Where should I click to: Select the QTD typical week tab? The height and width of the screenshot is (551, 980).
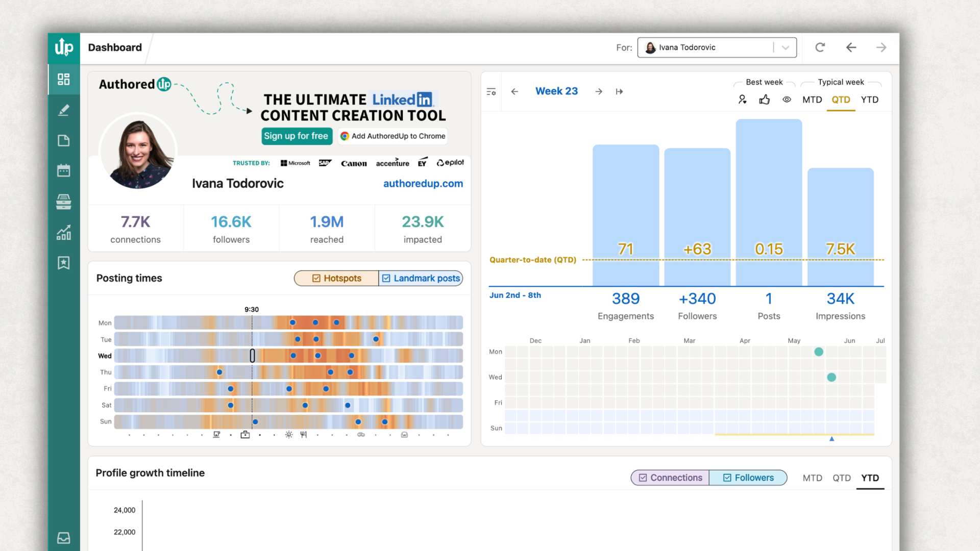tap(841, 99)
